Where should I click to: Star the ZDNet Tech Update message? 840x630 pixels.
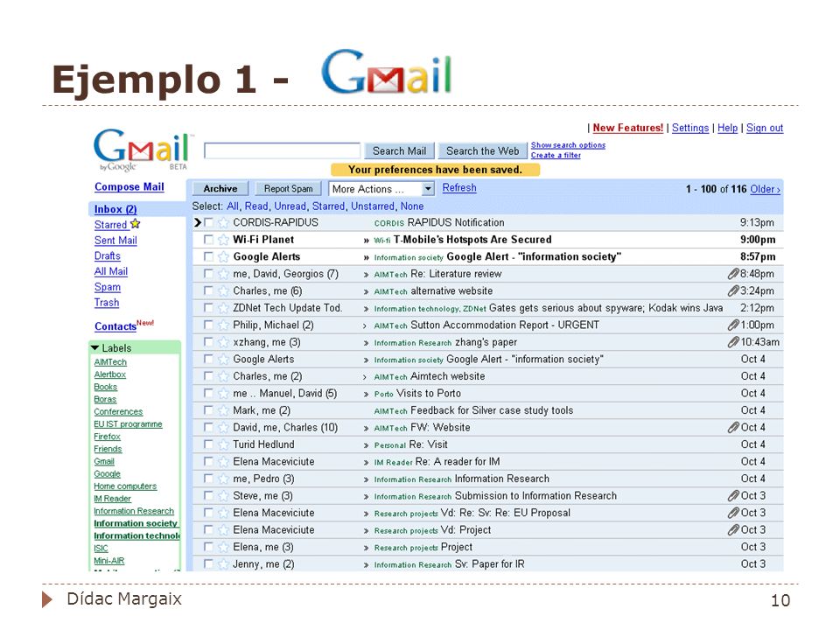pos(223,308)
